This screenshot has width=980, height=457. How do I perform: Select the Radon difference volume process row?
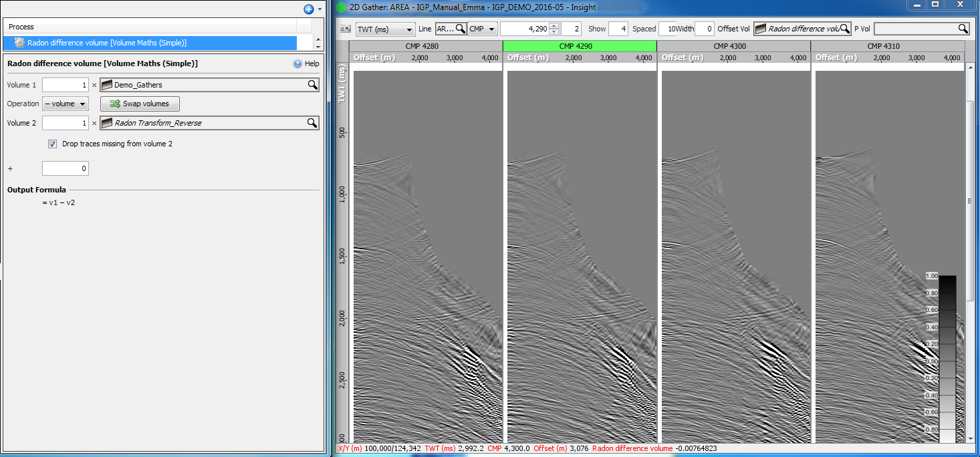point(150,43)
